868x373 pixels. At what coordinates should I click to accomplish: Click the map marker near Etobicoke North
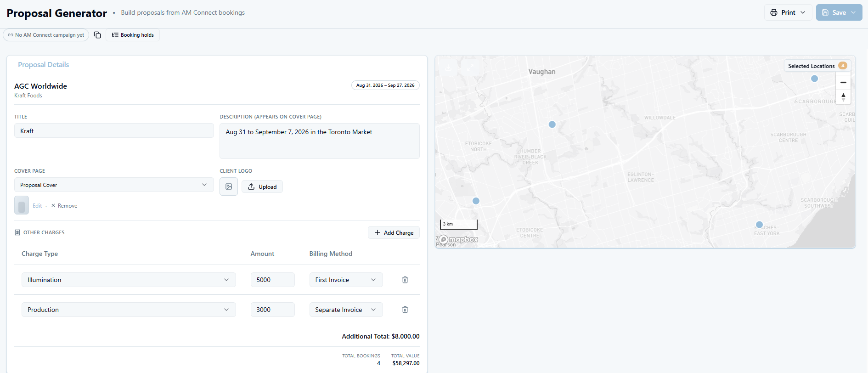(552, 124)
